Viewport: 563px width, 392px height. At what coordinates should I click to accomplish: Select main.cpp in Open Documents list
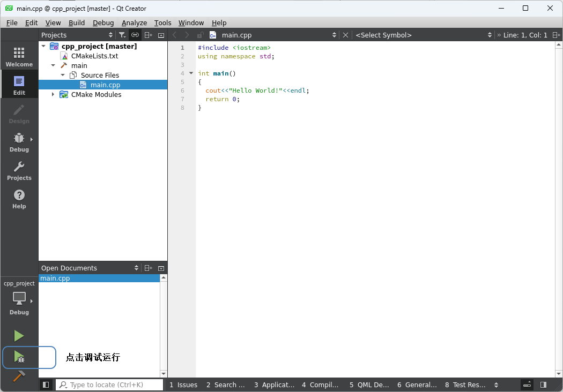pyautogui.click(x=99, y=278)
